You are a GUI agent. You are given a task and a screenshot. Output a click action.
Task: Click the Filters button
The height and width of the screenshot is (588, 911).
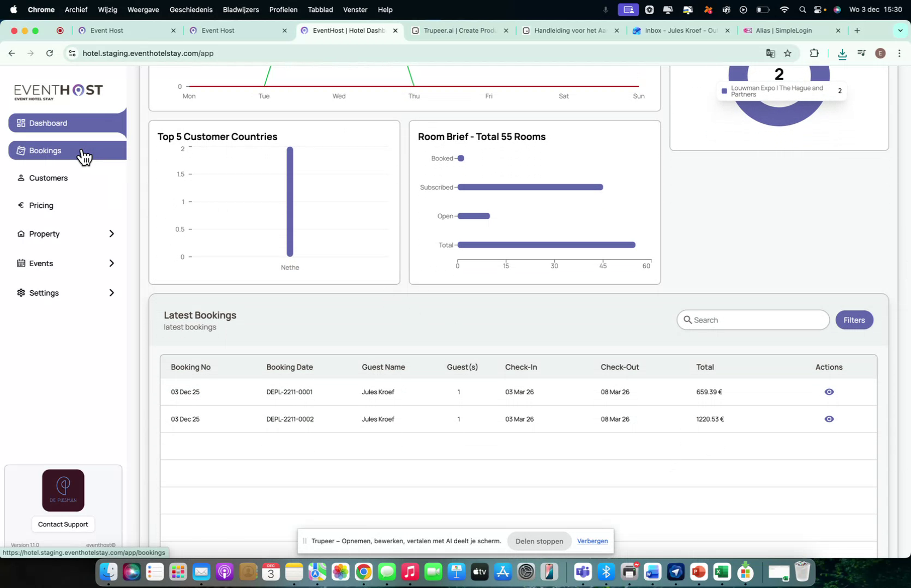[854, 320]
